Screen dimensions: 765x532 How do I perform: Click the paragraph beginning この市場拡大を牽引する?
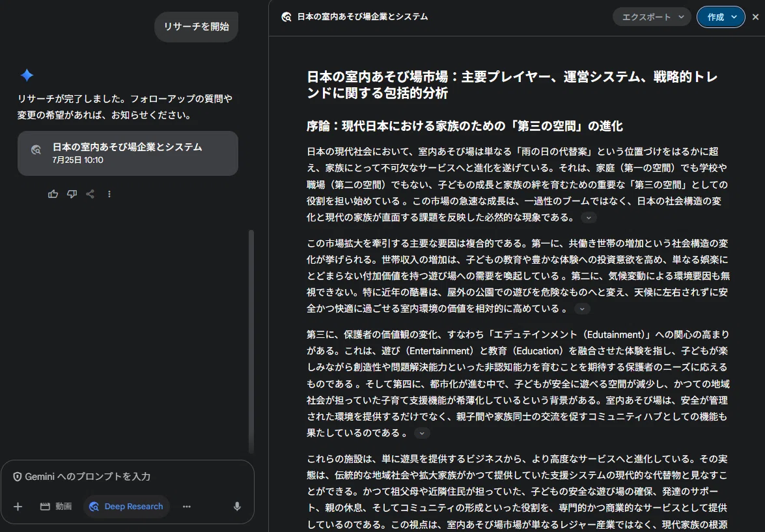coord(518,275)
